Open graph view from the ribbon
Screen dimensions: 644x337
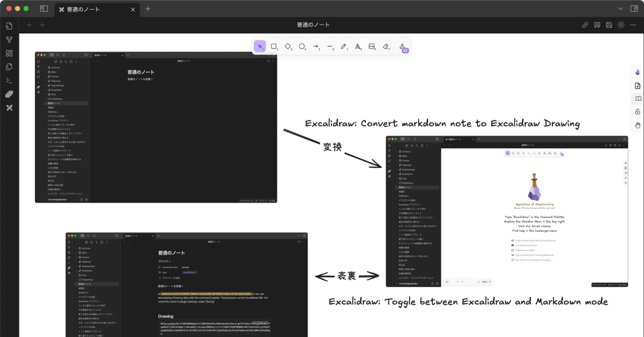pos(9,40)
